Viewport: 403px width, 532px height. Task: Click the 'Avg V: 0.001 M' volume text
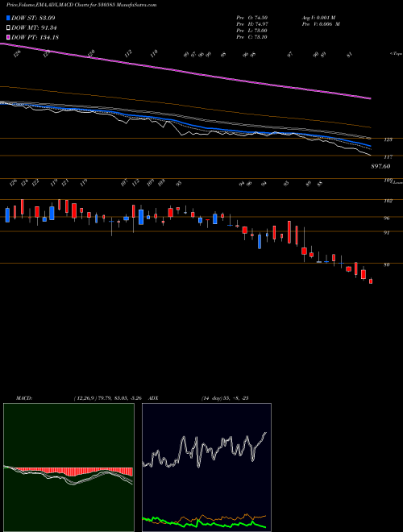point(318,18)
